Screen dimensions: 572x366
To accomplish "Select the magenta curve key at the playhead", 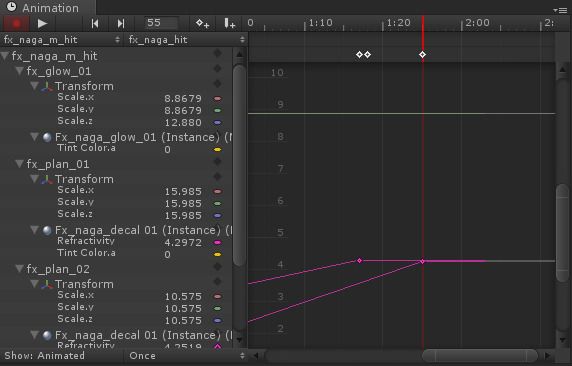I will click(x=422, y=261).
